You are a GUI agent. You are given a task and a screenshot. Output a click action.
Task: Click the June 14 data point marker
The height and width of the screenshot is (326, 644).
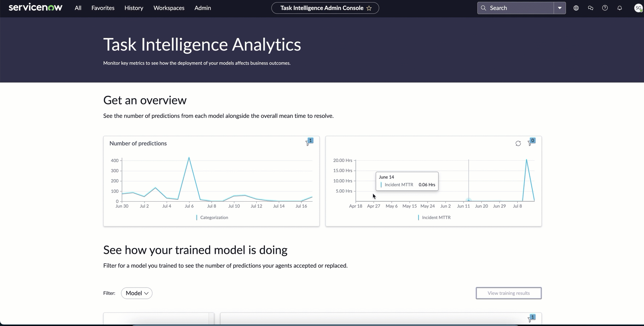coord(469,199)
